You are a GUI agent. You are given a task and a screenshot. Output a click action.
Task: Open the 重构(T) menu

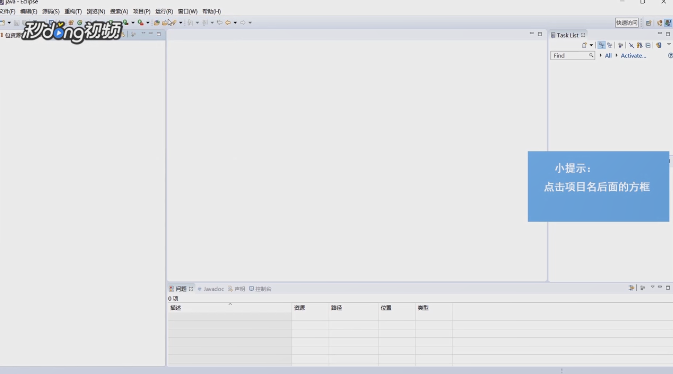tap(73, 12)
